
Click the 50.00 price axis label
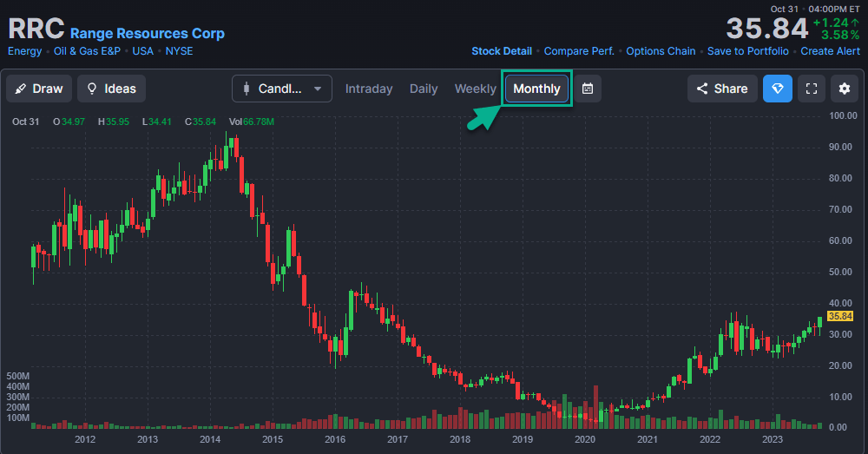coord(840,272)
